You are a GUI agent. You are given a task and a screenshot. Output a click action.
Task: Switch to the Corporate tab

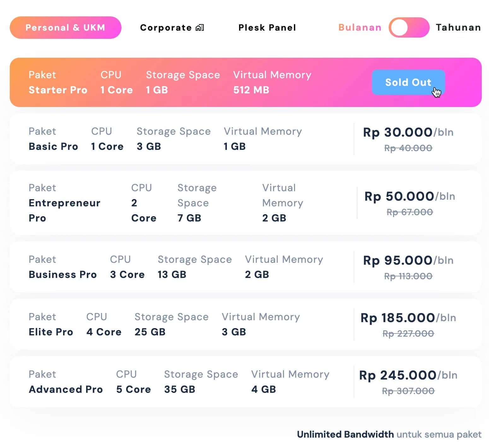pos(167,27)
